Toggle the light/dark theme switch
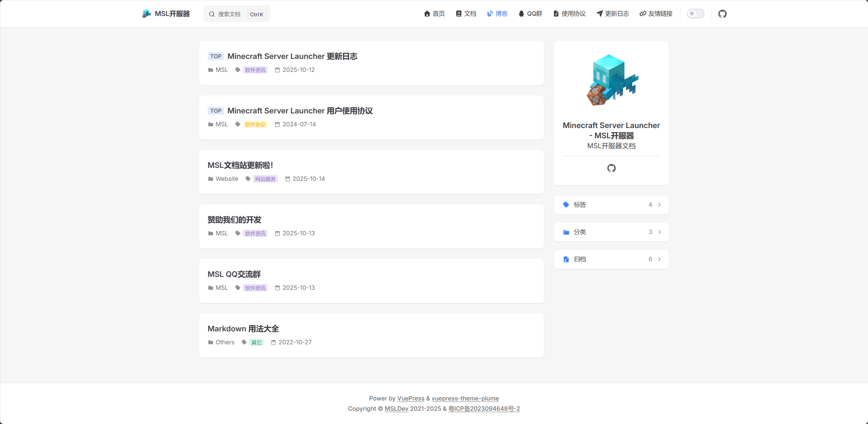Screen dimensions: 868x424 pyautogui.click(x=695, y=14)
